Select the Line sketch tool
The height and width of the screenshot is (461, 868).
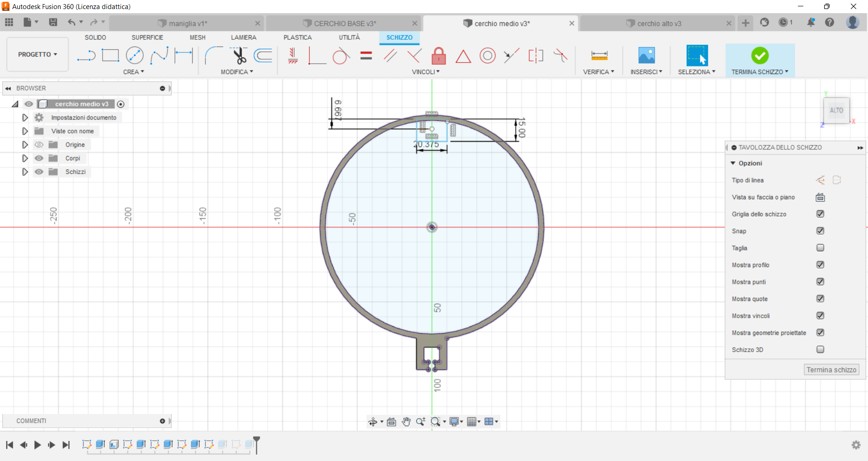point(86,55)
